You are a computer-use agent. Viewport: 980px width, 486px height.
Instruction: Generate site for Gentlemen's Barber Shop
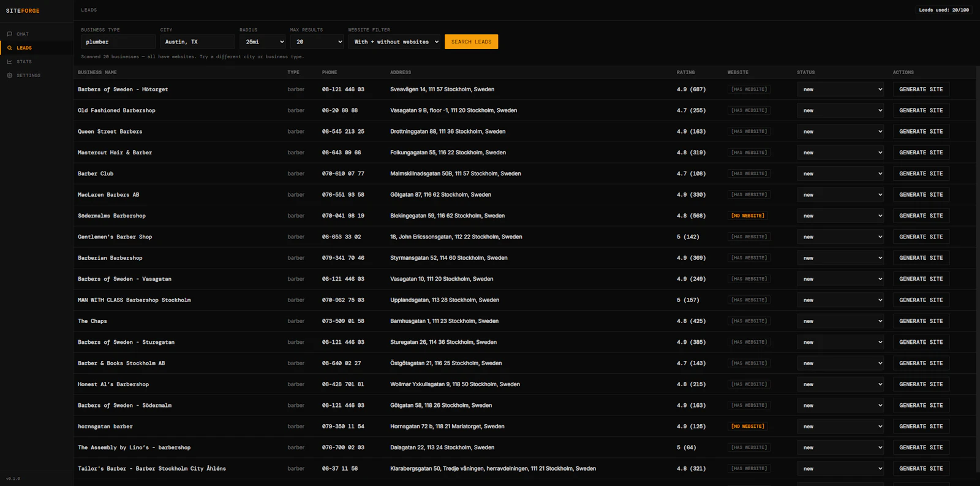click(921, 237)
